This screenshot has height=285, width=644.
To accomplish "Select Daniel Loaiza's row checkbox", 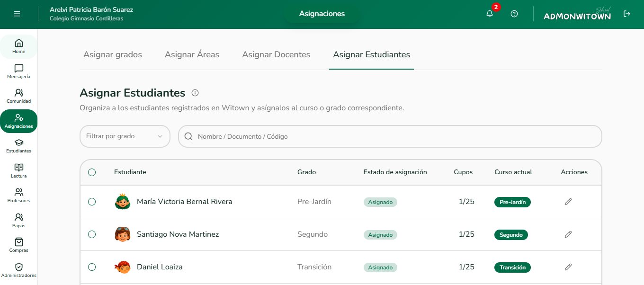I will tap(92, 267).
